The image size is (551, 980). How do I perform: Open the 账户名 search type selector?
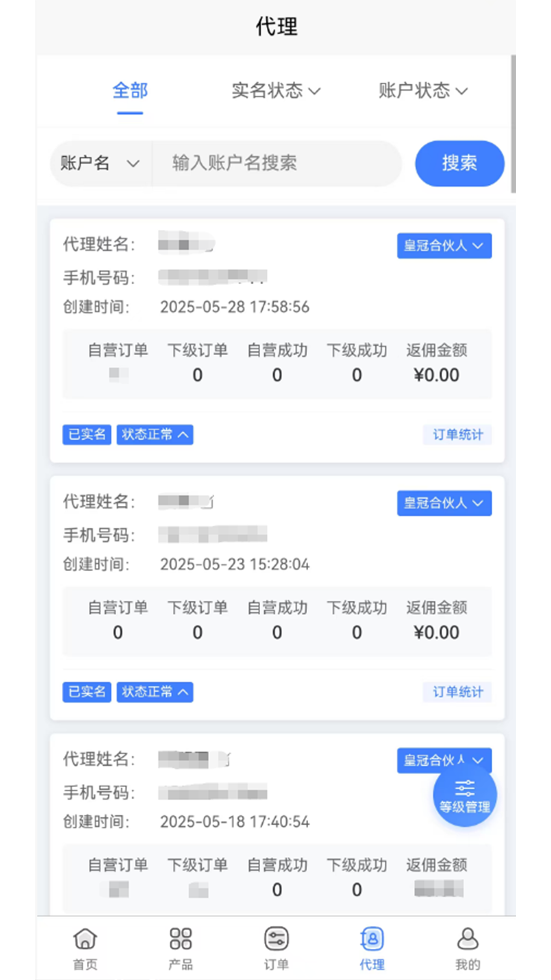click(x=101, y=163)
